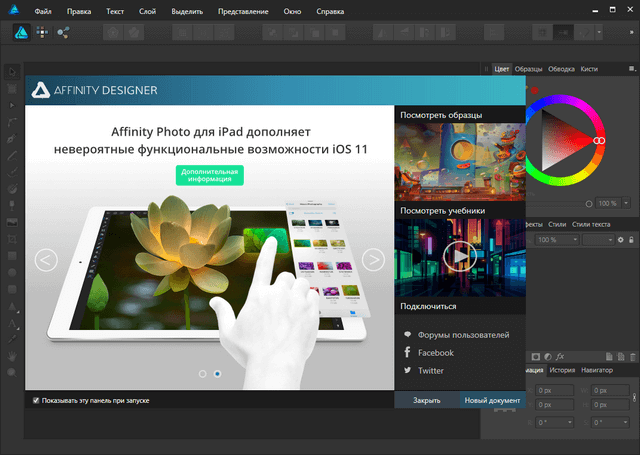
Task: Go to the previous slide arrow
Action: click(x=46, y=260)
